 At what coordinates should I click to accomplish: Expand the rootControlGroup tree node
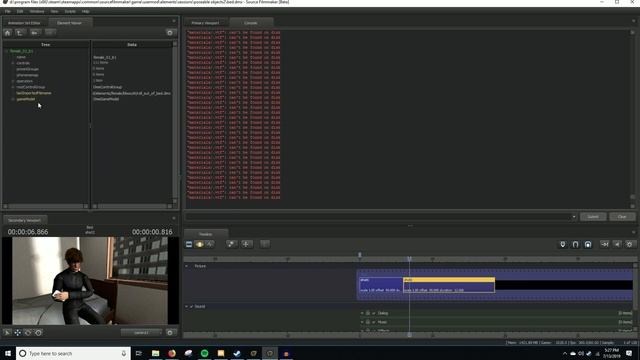13,87
